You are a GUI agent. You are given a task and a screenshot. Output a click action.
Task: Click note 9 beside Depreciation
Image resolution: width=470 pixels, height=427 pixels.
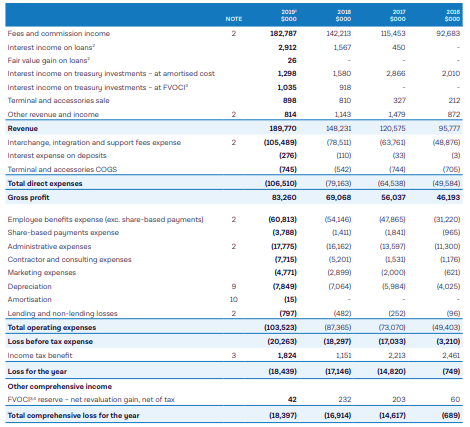point(234,287)
